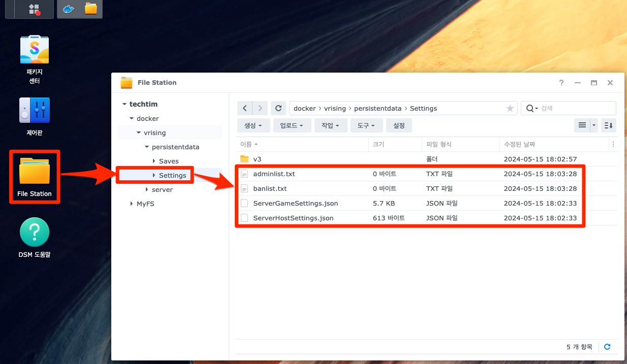627x364 pixels.
Task: Select Saves folder in tree
Action: [169, 161]
